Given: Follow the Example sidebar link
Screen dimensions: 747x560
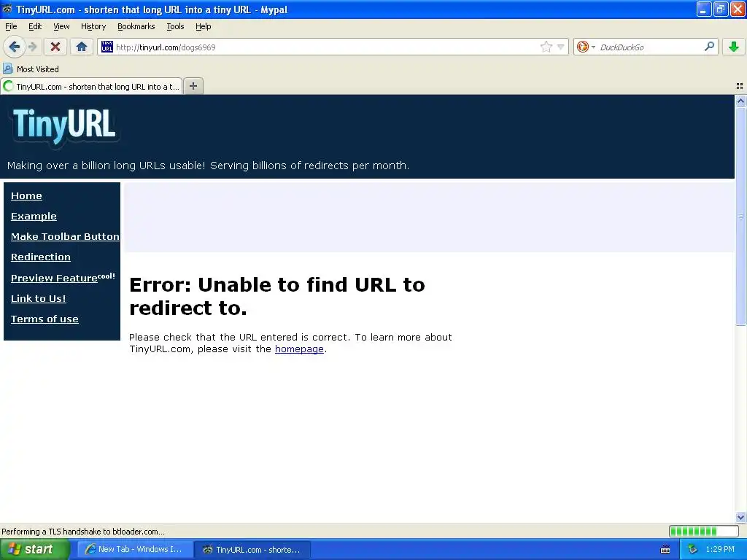Looking at the screenshot, I should point(34,216).
